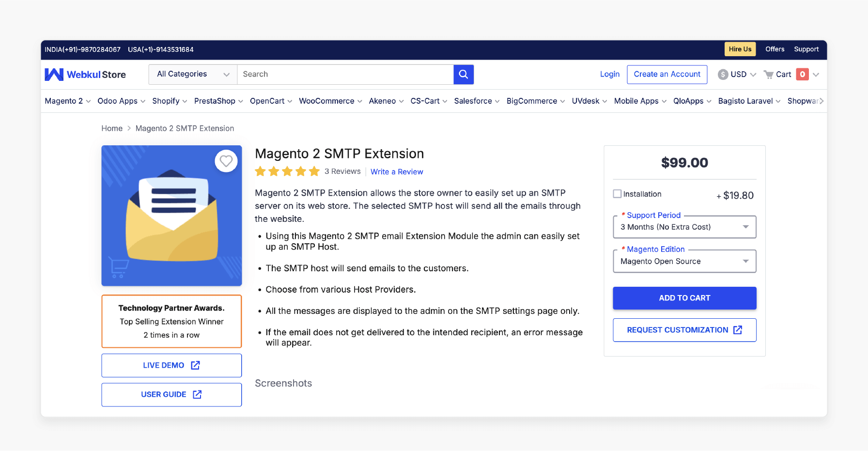Image resolution: width=868 pixels, height=451 pixels.
Task: Click the India phone number text
Action: pyautogui.click(x=82, y=49)
